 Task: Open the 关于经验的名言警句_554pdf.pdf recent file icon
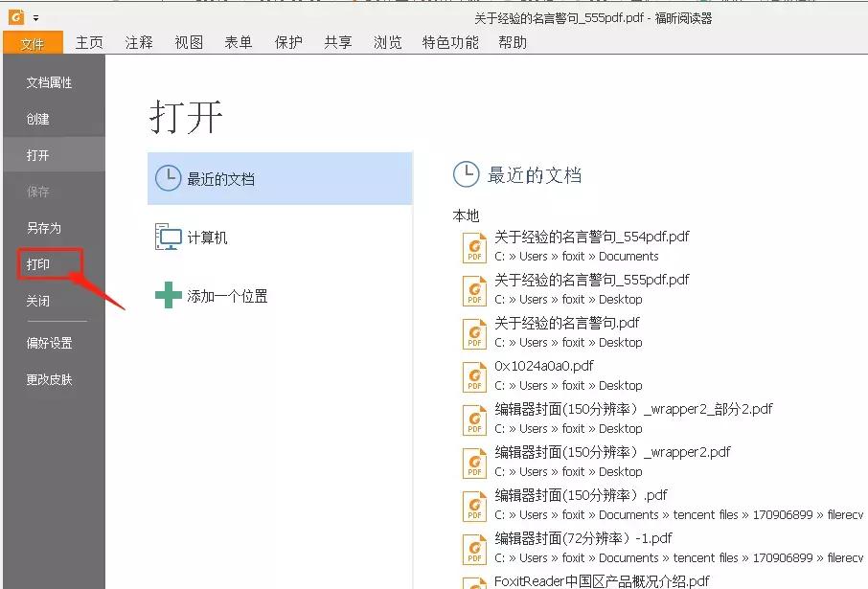coord(474,247)
